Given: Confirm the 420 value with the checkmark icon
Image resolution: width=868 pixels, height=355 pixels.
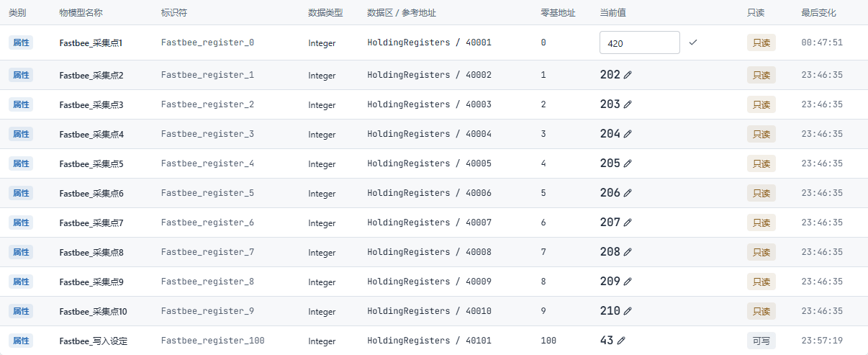Looking at the screenshot, I should (692, 42).
